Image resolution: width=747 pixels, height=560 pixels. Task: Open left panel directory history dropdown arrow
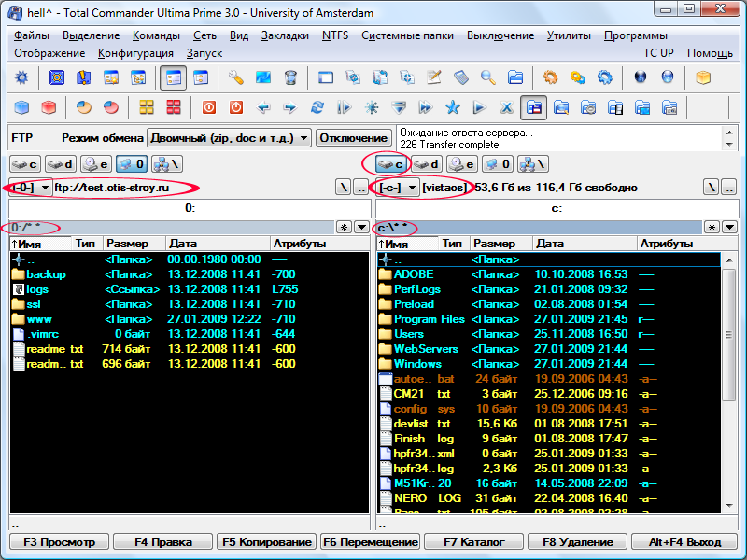coord(361,228)
